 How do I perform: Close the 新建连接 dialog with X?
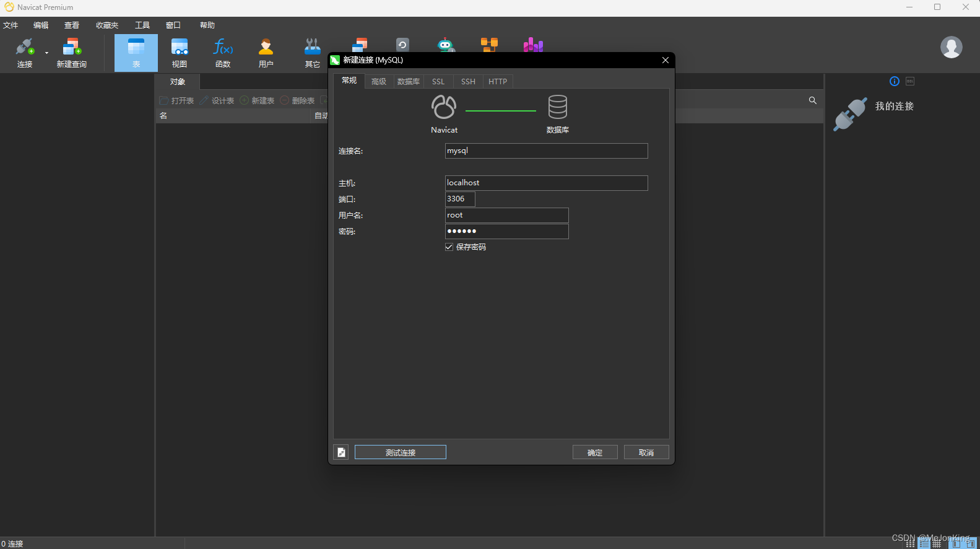(x=666, y=60)
